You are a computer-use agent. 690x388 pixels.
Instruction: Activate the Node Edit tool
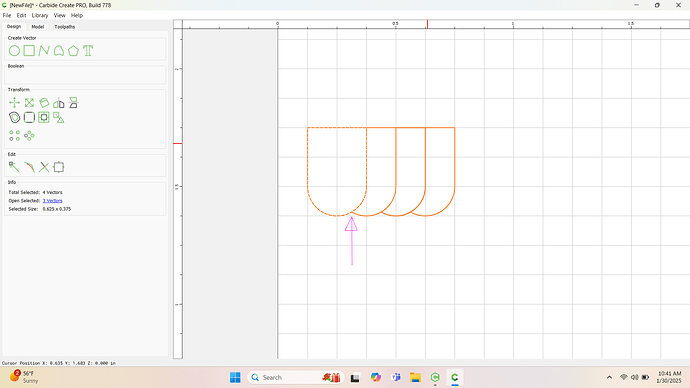pyautogui.click(x=14, y=167)
